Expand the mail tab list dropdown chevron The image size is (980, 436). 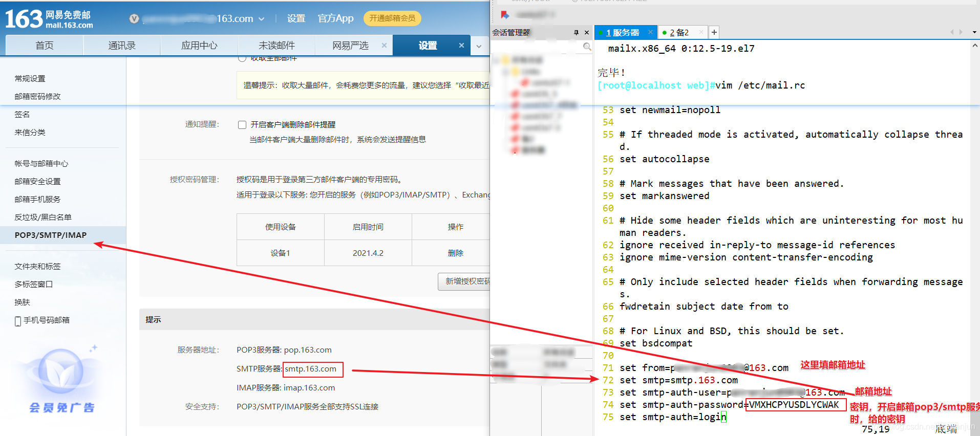click(479, 46)
